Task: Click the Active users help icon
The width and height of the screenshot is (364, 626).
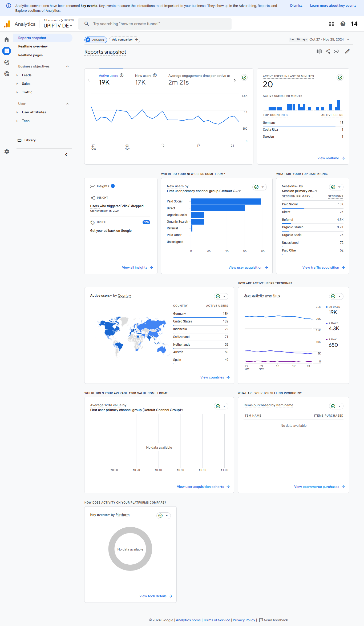Action: (122, 75)
